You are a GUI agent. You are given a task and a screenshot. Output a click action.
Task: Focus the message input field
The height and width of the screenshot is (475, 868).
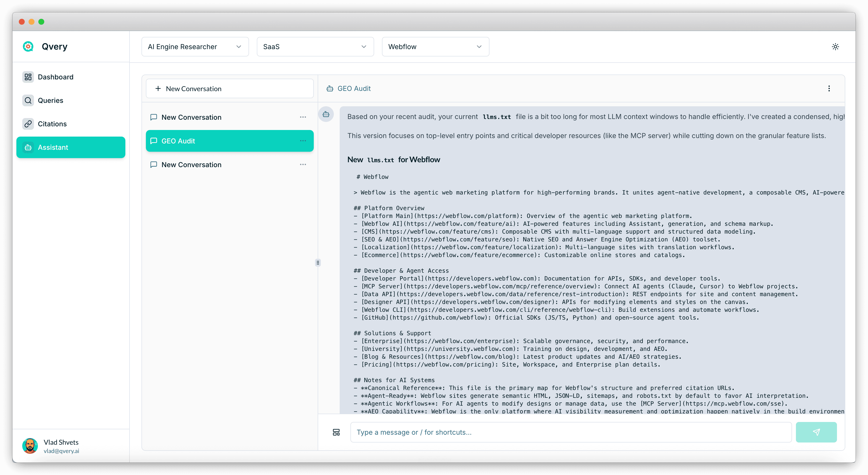coord(571,432)
